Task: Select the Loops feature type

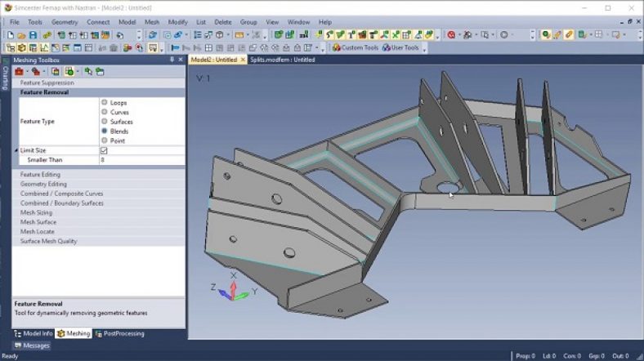Action: (105, 103)
